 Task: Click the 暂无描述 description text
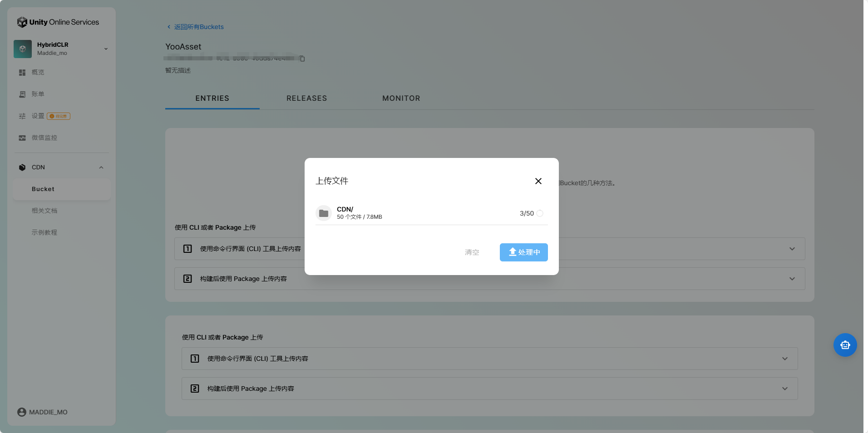pyautogui.click(x=178, y=70)
